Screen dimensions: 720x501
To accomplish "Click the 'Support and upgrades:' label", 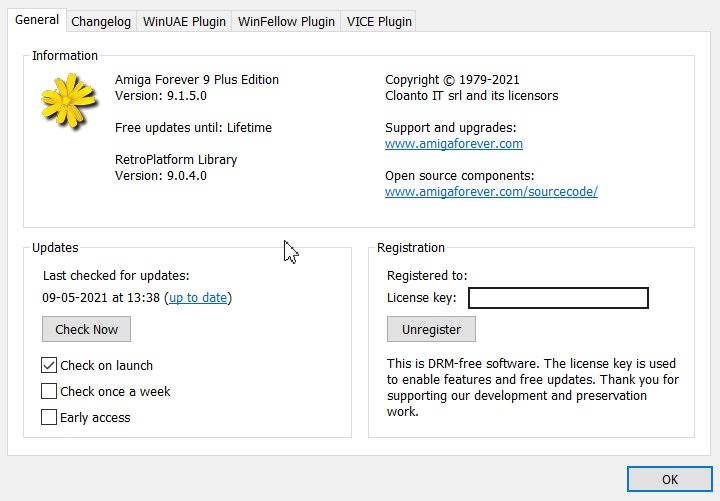I will (450, 128).
